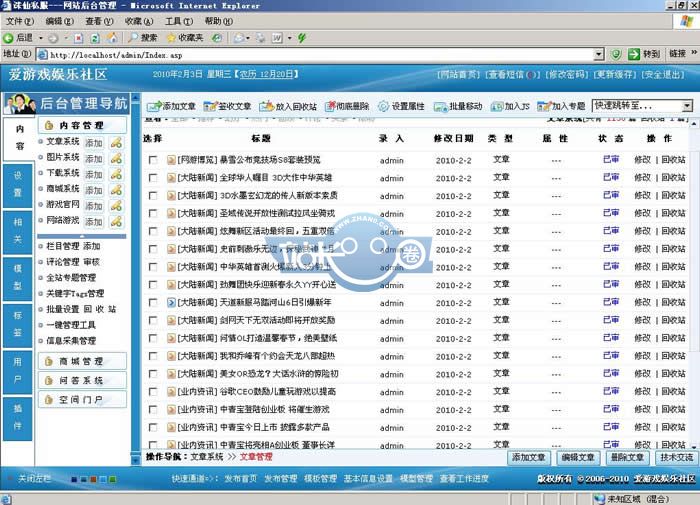700x505 pixels.
Task: Check the box for 3D水墨玄幻龙的传人新版本素质
Action: point(153,196)
